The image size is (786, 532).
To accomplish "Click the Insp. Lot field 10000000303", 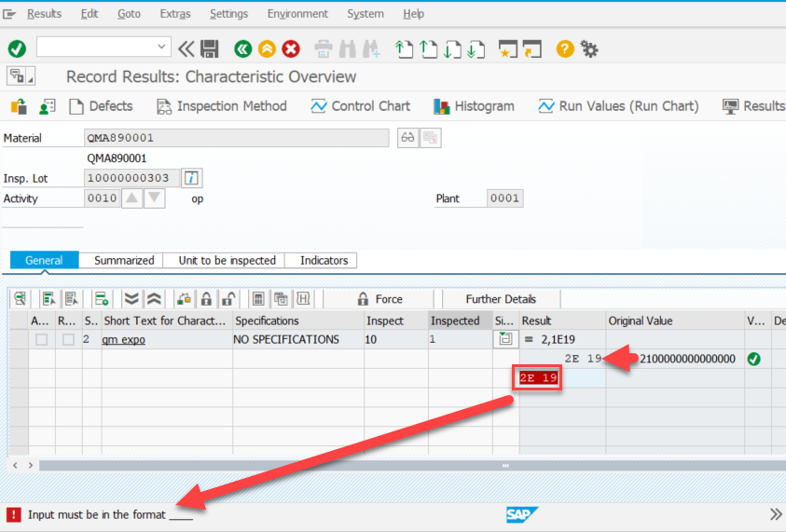I will pos(131,178).
